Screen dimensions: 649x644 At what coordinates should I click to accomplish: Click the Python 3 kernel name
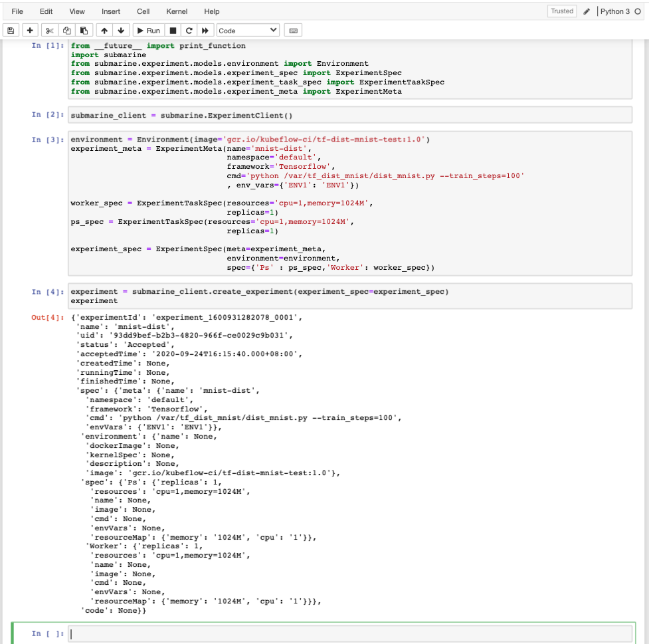pos(614,11)
